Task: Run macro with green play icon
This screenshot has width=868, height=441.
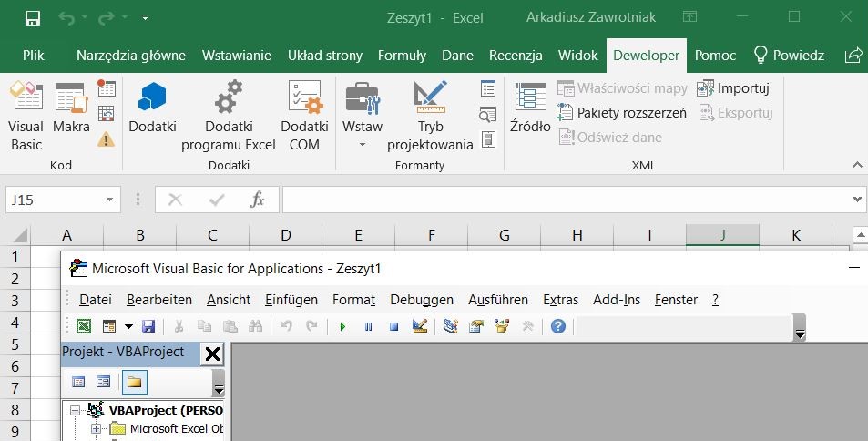Action: tap(342, 327)
